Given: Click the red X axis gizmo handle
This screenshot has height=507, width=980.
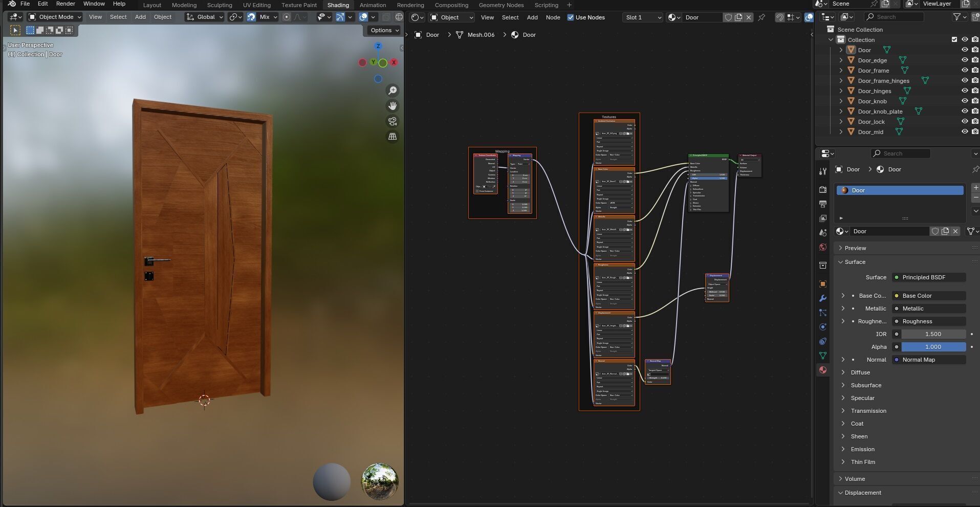Looking at the screenshot, I should pyautogui.click(x=394, y=62).
